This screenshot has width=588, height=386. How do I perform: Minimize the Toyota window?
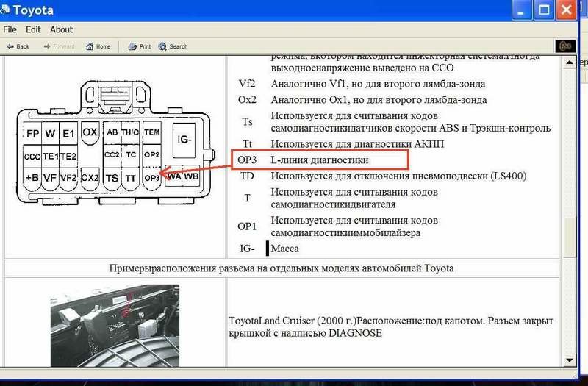pos(520,10)
